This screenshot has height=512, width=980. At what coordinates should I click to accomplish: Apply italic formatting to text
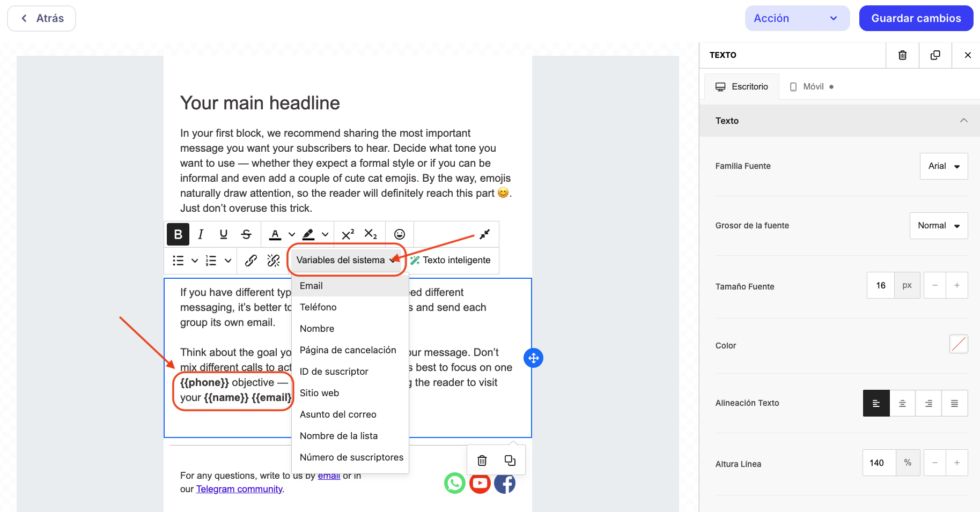(x=201, y=234)
